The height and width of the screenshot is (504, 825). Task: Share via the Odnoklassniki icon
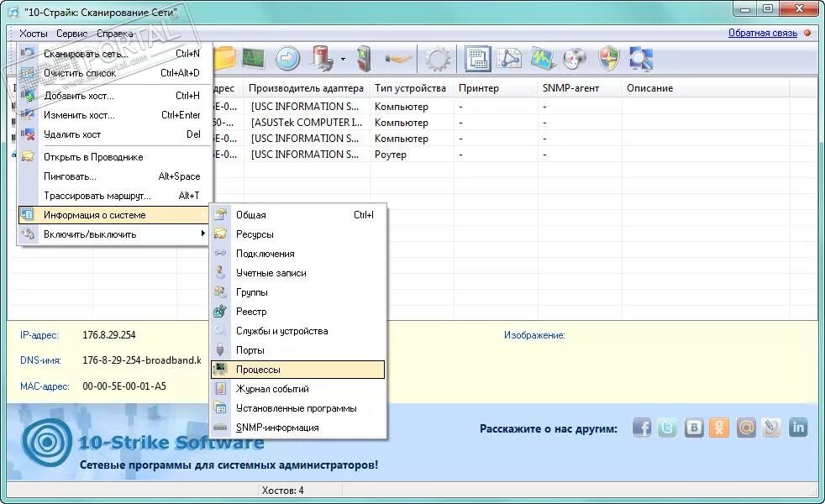[719, 428]
